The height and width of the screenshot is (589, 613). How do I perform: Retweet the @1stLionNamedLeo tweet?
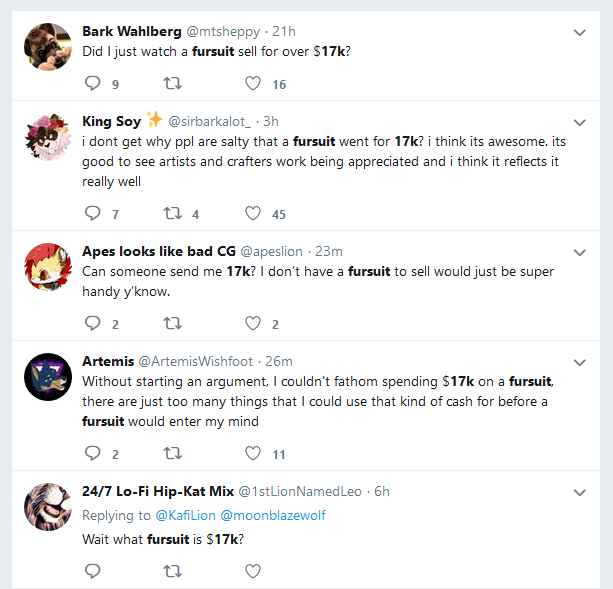click(x=172, y=571)
